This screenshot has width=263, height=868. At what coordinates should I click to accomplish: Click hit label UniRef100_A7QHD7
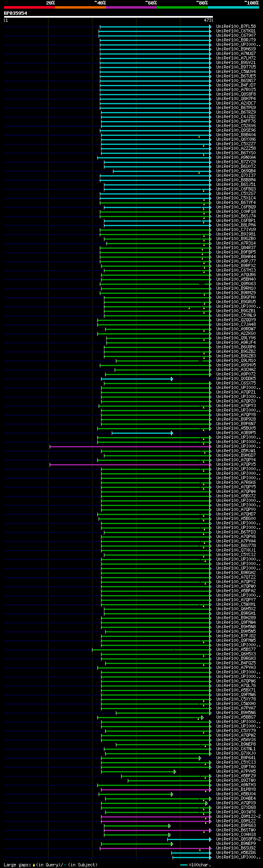coord(236,514)
